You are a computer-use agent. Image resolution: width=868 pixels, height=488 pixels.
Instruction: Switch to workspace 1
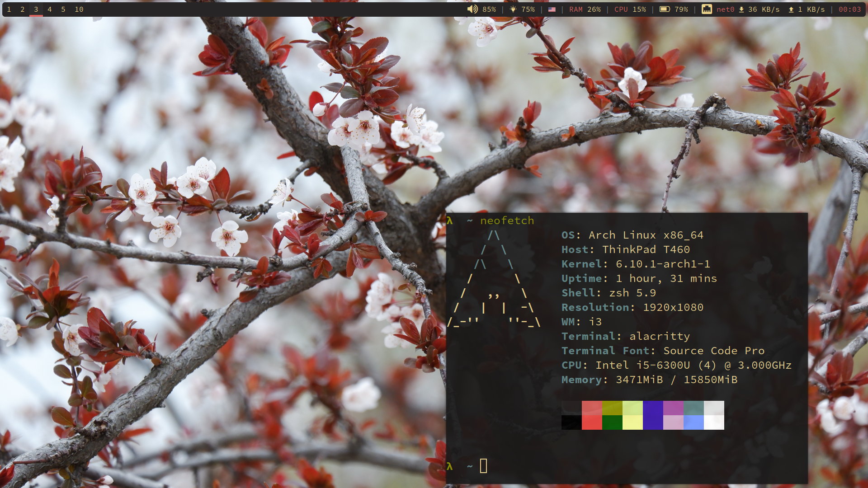click(9, 9)
